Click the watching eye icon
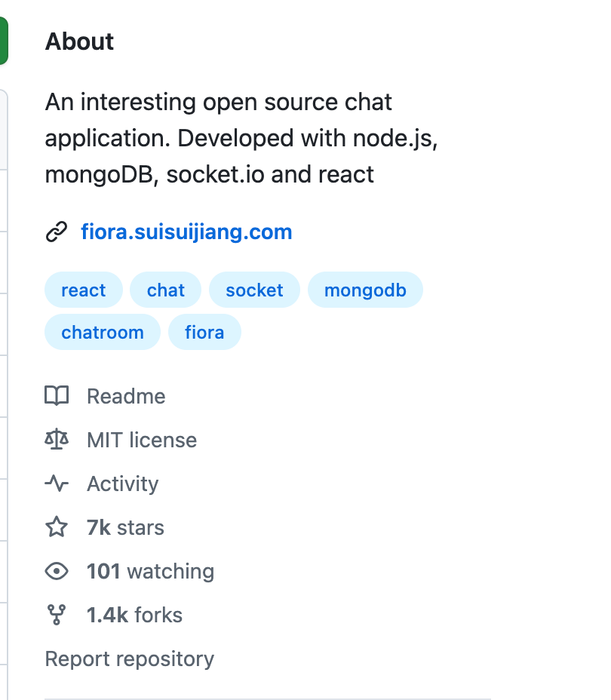 pyautogui.click(x=57, y=571)
